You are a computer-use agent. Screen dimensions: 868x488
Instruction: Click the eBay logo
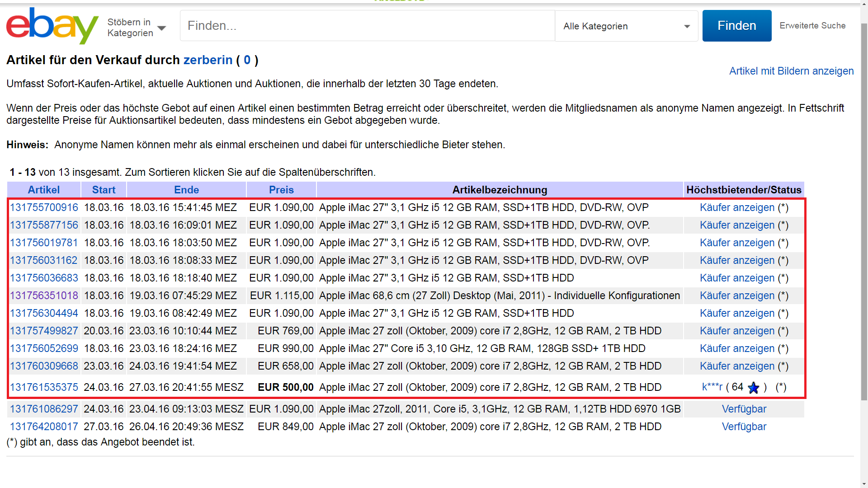click(x=52, y=26)
